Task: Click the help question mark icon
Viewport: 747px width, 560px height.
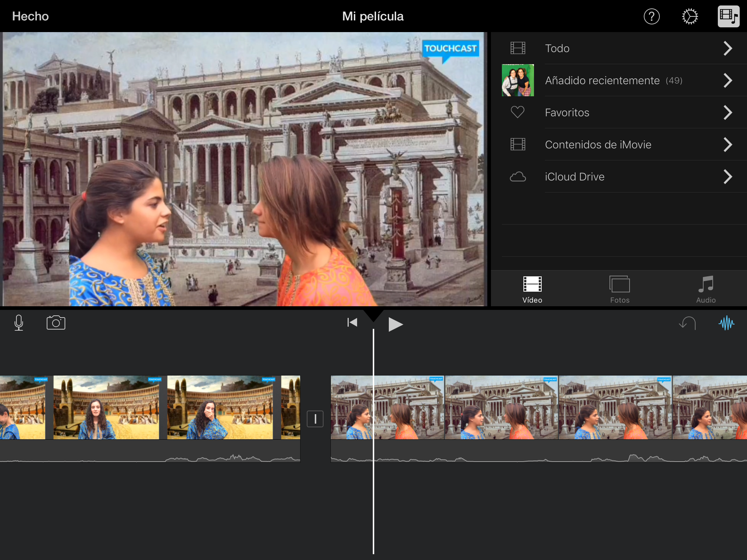Action: click(651, 16)
